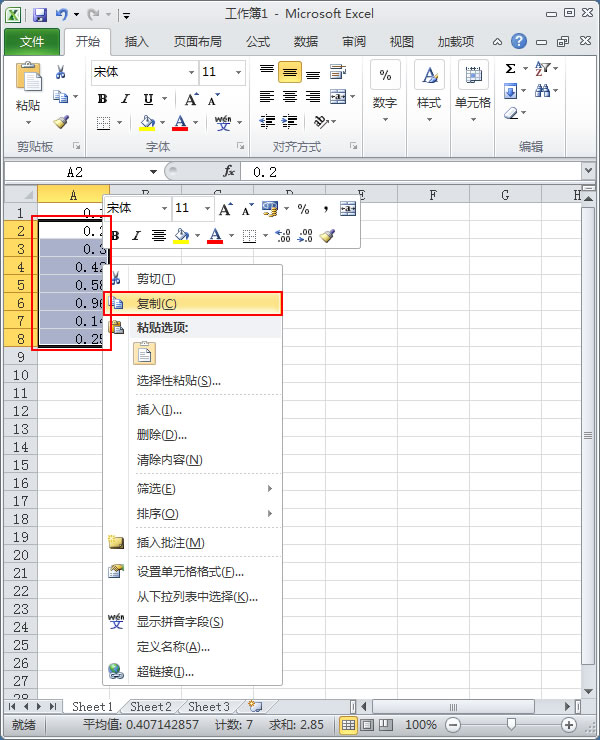Toggle ribbon Underline formatting
The width and height of the screenshot is (600, 740).
[x=148, y=99]
